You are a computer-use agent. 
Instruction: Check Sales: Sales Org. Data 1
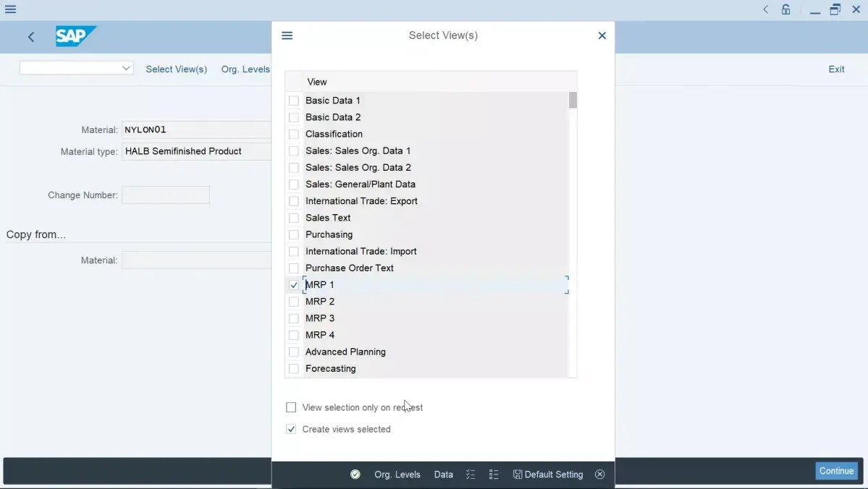click(x=294, y=151)
